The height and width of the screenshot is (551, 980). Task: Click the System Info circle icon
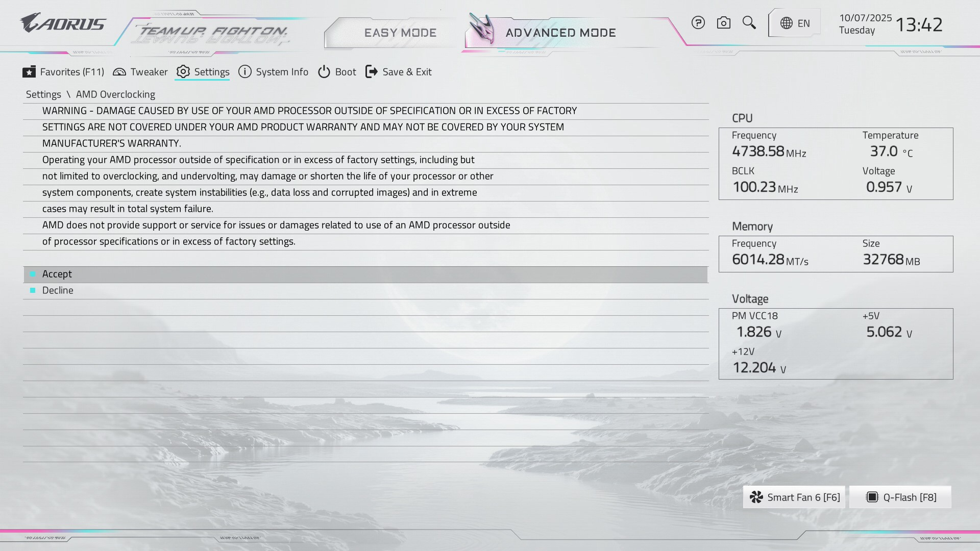(x=245, y=72)
